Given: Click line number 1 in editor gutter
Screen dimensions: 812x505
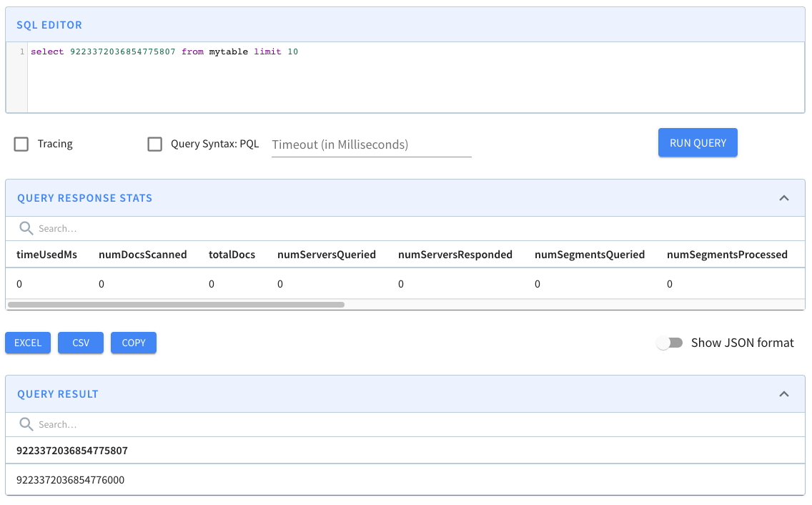Looking at the screenshot, I should coord(21,52).
